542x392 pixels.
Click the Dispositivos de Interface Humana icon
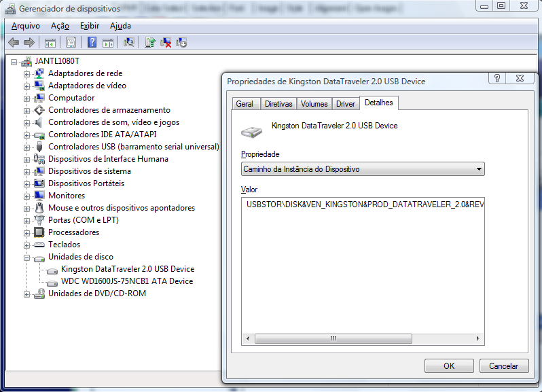[39, 159]
